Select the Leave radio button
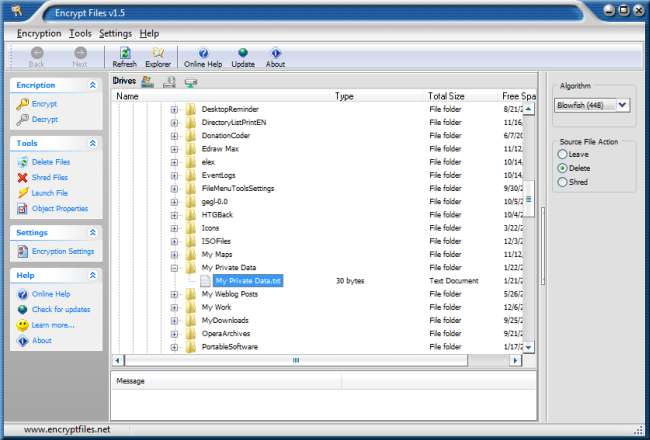Viewport: 650px width, 440px height. click(x=562, y=154)
